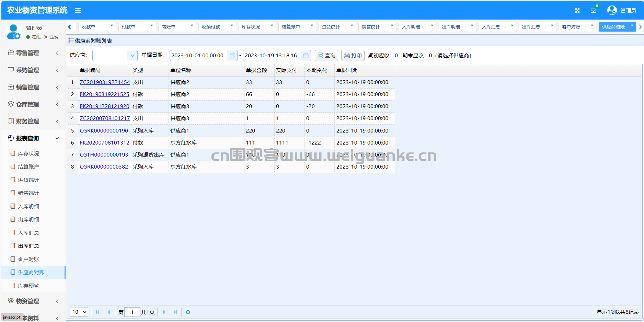Click the page number input field
The height and width of the screenshot is (322, 644).
pyautogui.click(x=132, y=312)
